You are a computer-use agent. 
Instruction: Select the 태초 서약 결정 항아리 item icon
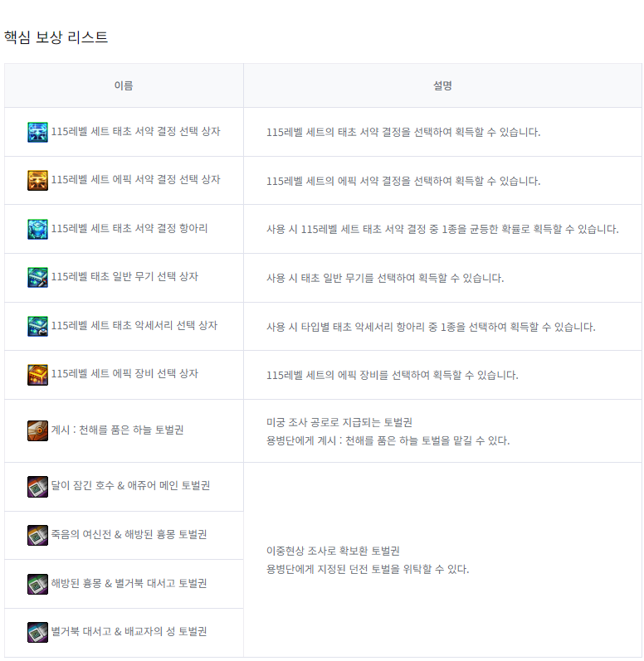point(37,229)
